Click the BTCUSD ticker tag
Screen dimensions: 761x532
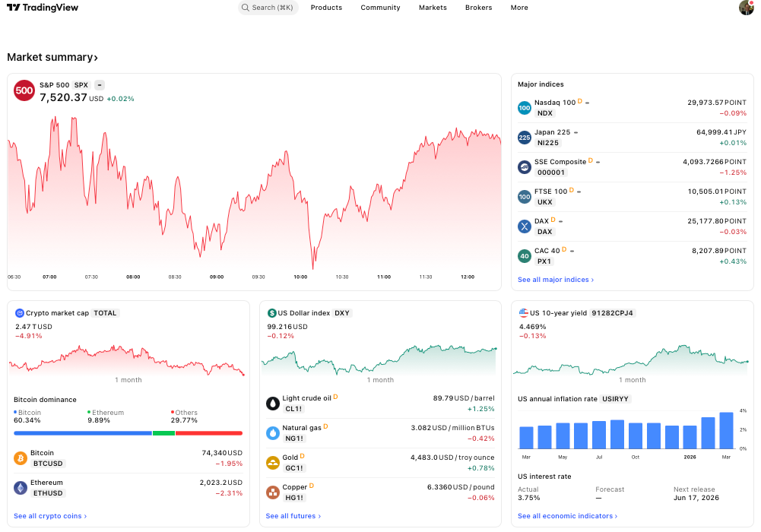click(x=48, y=463)
